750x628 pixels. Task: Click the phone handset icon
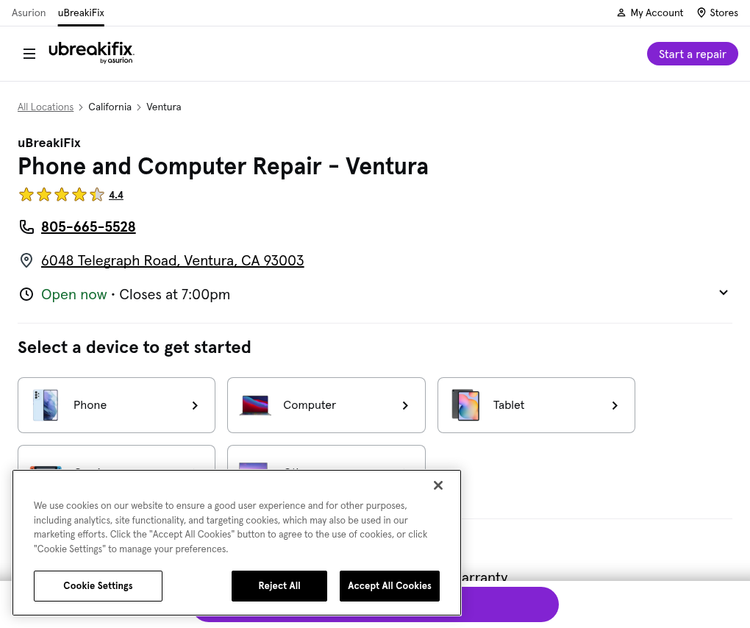click(26, 227)
